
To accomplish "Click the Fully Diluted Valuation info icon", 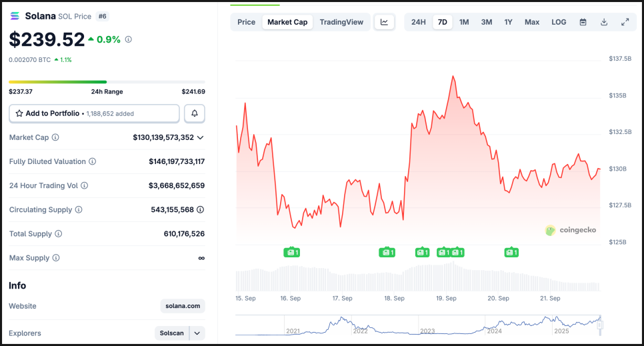I will pos(93,161).
